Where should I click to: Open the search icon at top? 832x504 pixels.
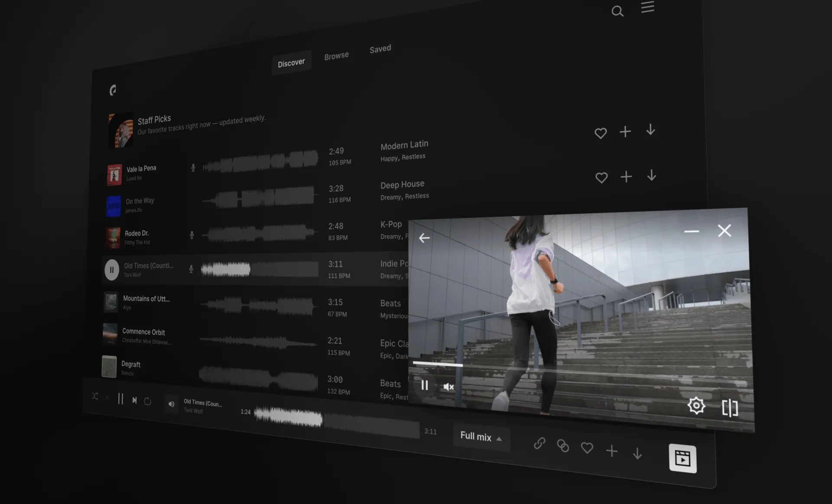(x=617, y=11)
